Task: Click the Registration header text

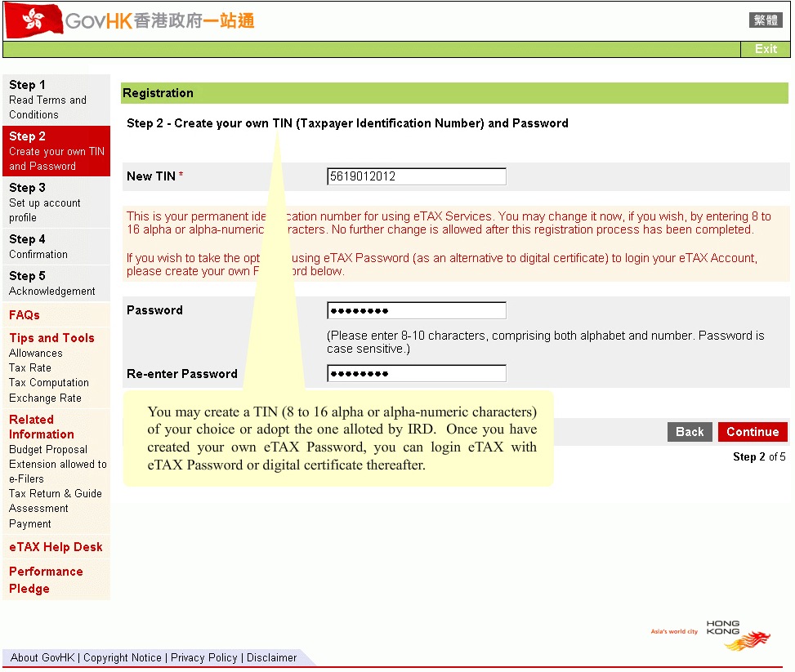Action: 158,93
